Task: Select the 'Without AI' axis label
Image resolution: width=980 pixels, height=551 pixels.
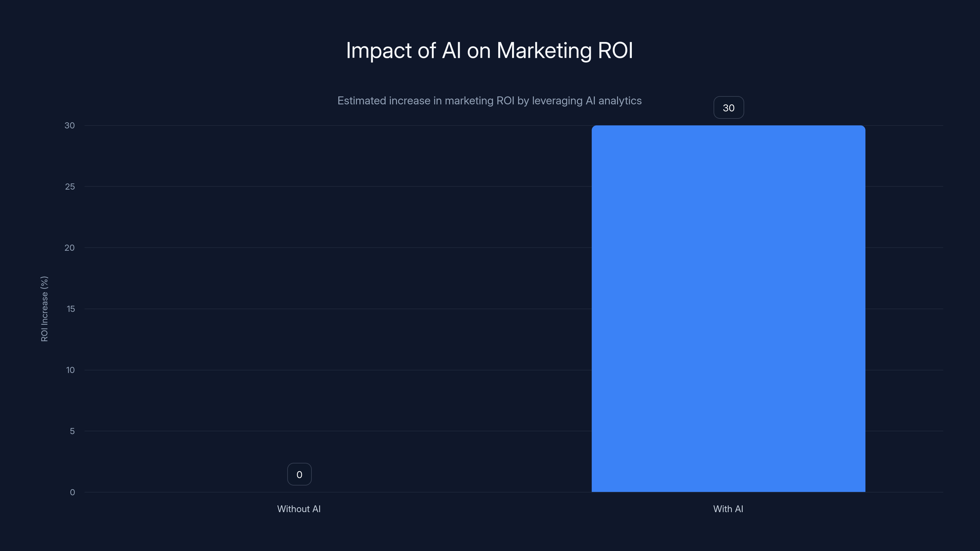Action: coord(299,509)
